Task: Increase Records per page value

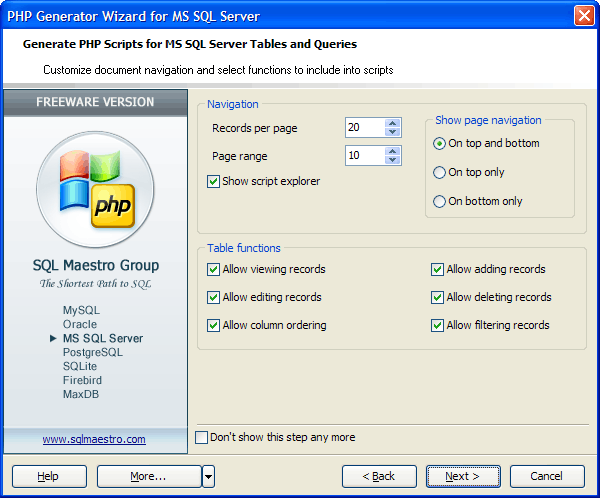Action: pos(392,123)
